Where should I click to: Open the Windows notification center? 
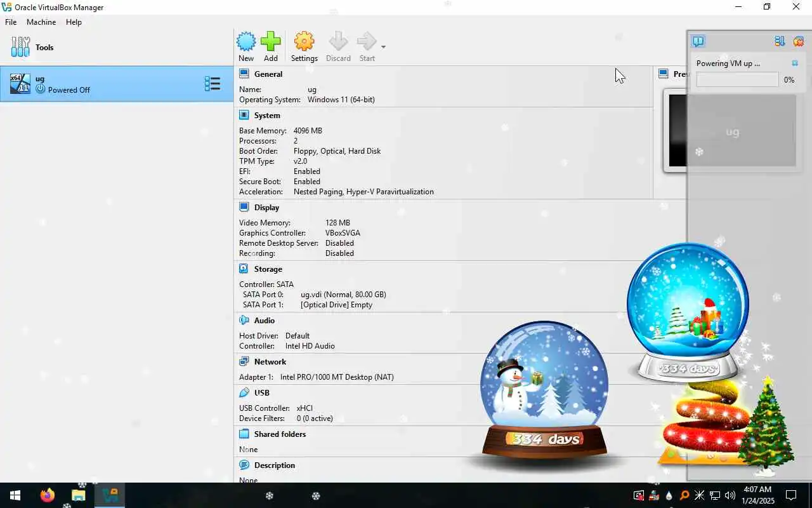[x=791, y=495]
